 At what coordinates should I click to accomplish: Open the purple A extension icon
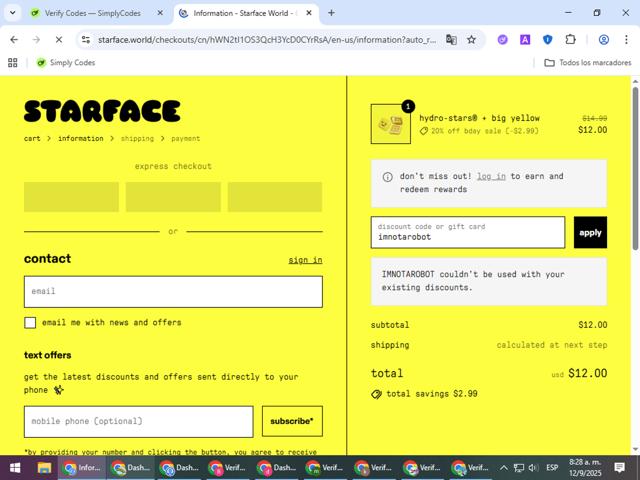(x=525, y=40)
